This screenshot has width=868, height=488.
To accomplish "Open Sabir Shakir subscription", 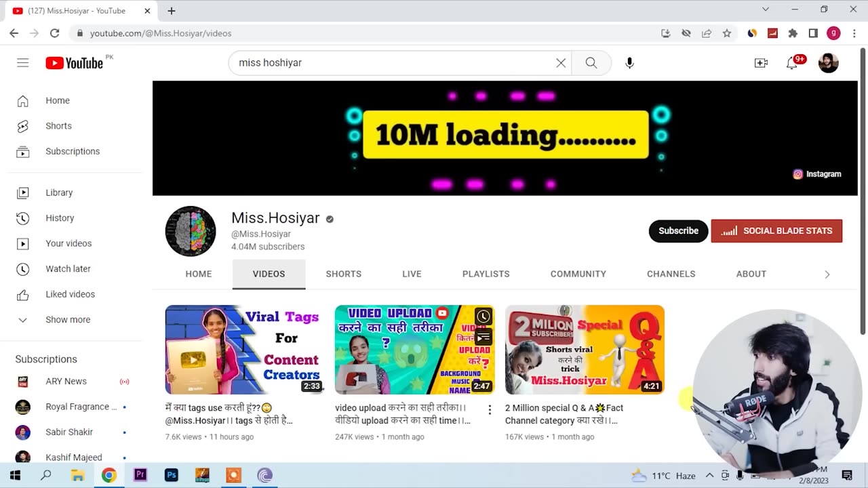I will (75, 432).
